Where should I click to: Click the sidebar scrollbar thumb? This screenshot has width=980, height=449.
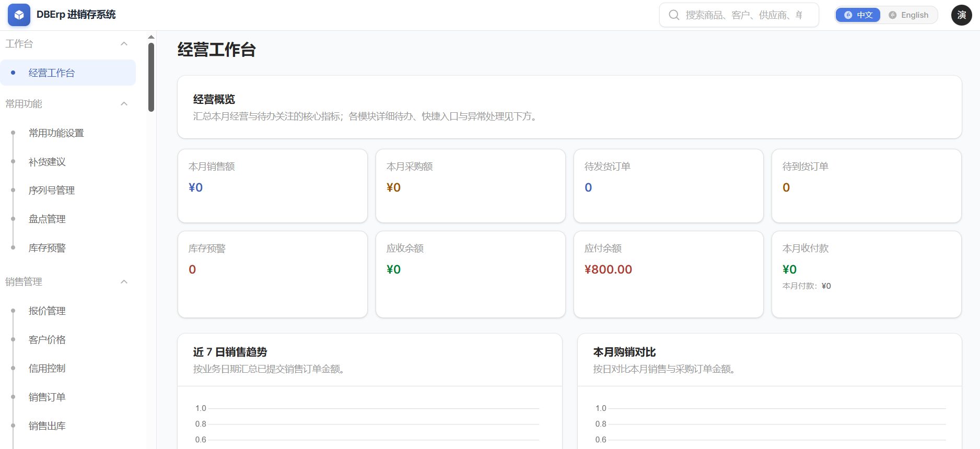(x=151, y=77)
